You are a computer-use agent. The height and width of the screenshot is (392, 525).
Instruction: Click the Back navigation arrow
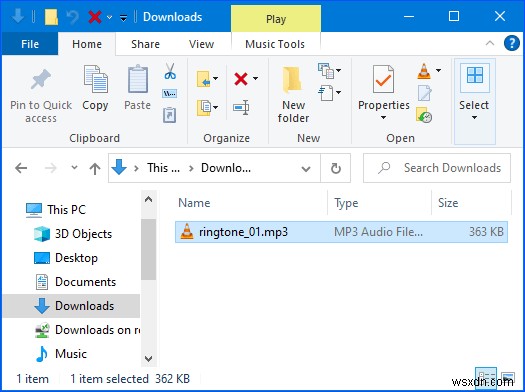coord(21,168)
